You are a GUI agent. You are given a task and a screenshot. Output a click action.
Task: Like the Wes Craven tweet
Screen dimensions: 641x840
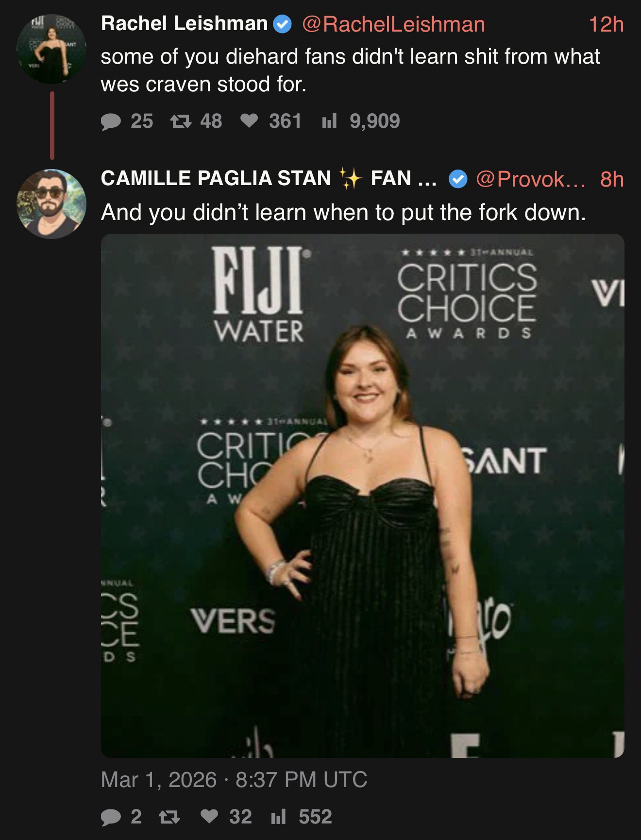(x=249, y=121)
